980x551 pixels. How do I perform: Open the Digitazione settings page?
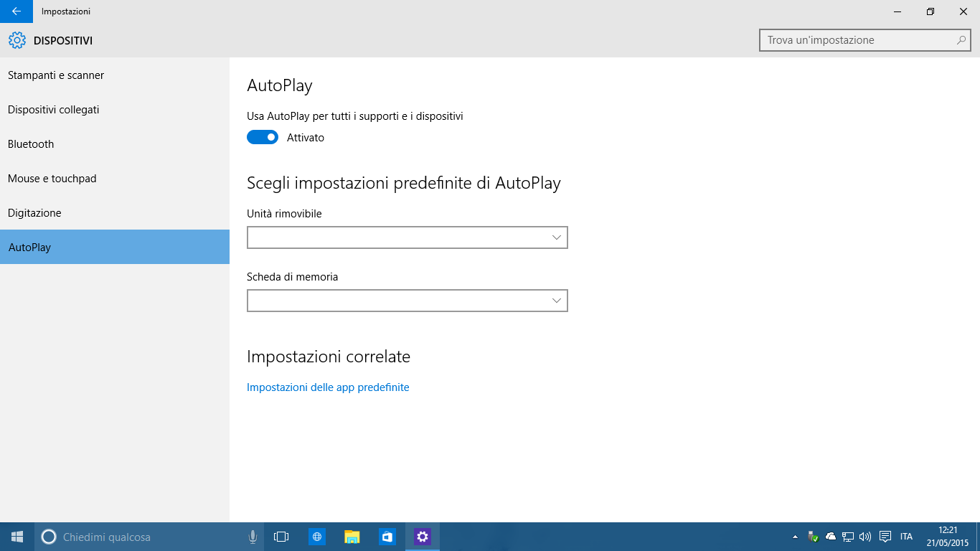tap(115, 213)
